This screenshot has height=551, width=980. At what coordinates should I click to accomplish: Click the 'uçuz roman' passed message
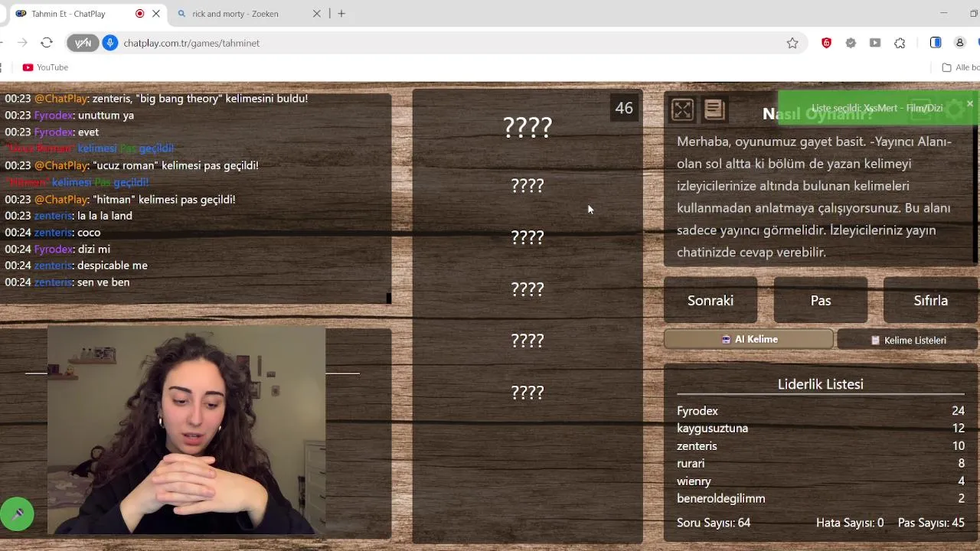coord(132,165)
